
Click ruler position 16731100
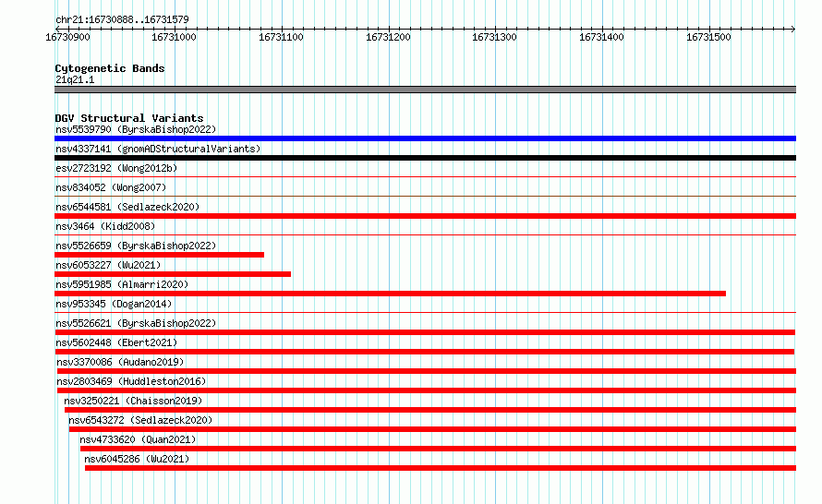pos(281,37)
